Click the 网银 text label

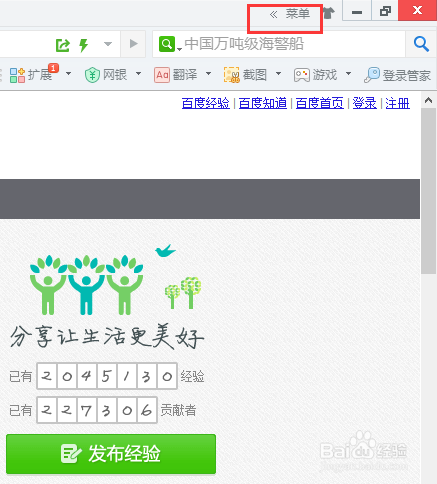tap(115, 75)
